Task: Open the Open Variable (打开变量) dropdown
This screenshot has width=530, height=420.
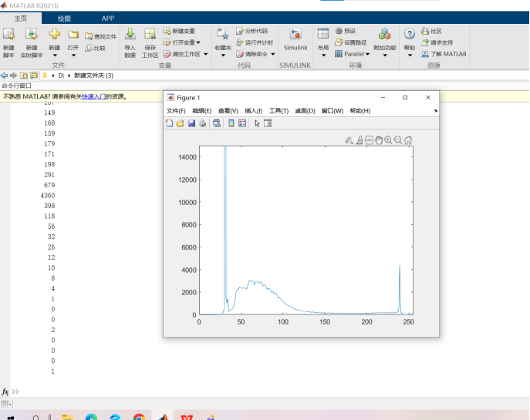Action: 198,42
